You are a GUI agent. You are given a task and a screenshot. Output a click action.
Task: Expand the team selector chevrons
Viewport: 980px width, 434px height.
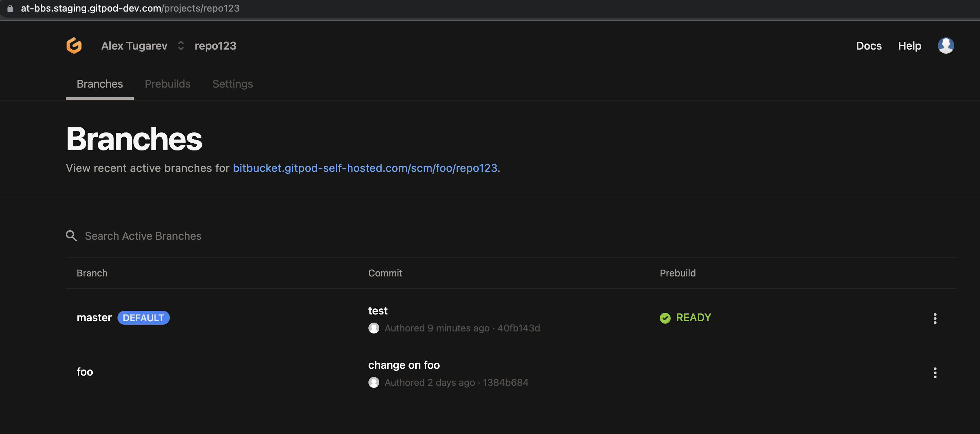point(181,46)
